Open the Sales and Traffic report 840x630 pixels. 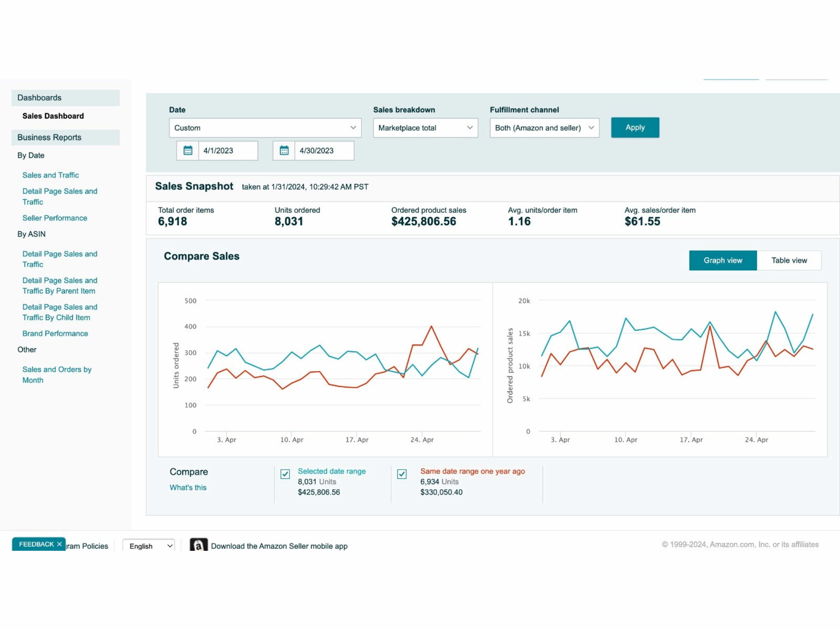pyautogui.click(x=51, y=175)
